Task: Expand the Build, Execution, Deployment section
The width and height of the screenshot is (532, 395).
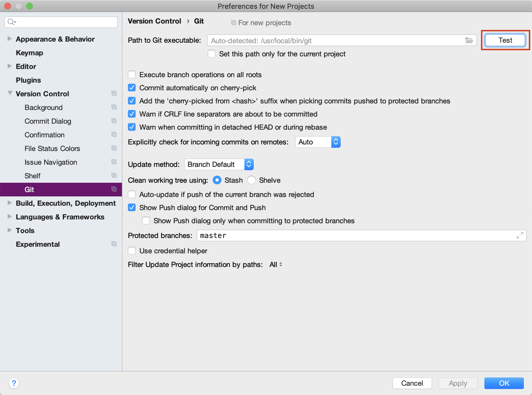Action: (x=10, y=203)
